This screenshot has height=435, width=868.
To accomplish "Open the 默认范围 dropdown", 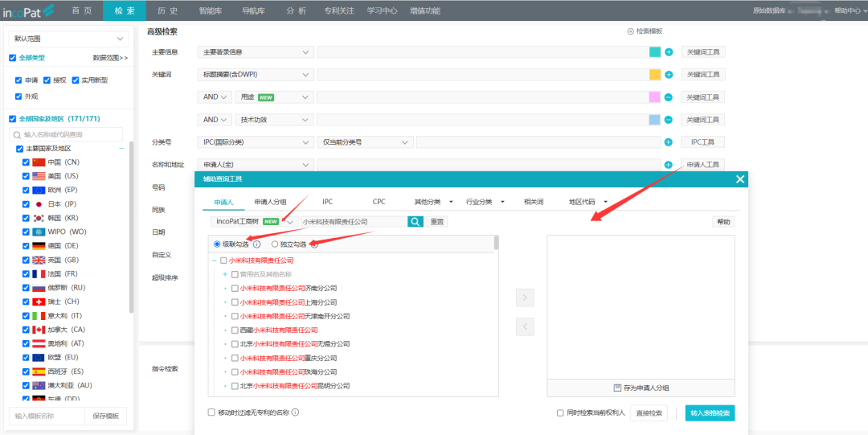I will (x=68, y=39).
